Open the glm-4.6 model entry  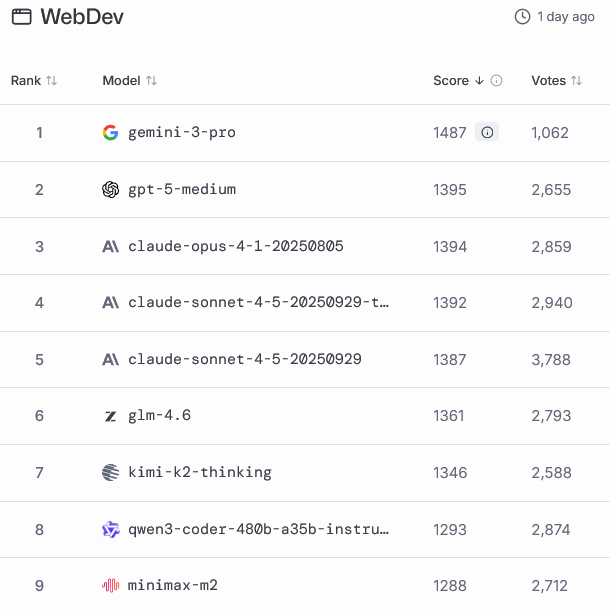[160, 416]
